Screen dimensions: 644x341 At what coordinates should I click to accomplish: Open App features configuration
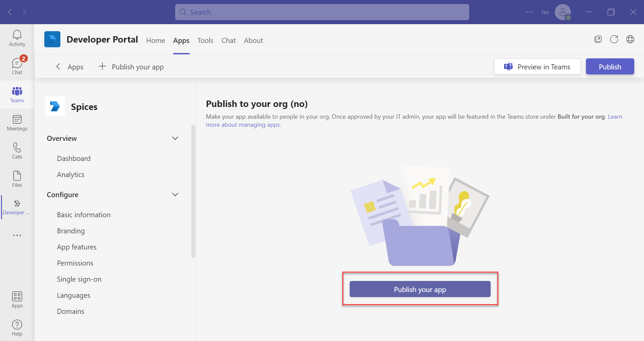77,247
